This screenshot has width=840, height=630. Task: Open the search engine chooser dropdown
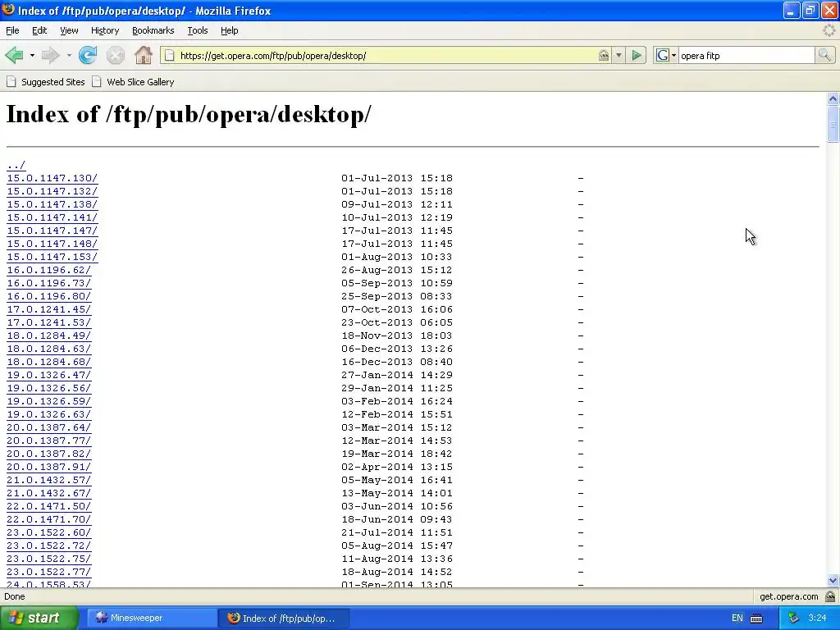(673, 55)
